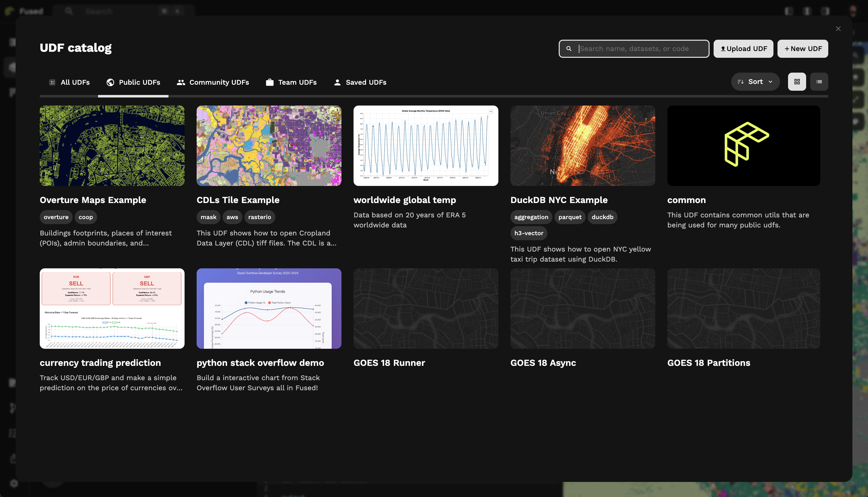
Task: Open Overture Maps Example thumbnail
Action: click(x=112, y=146)
